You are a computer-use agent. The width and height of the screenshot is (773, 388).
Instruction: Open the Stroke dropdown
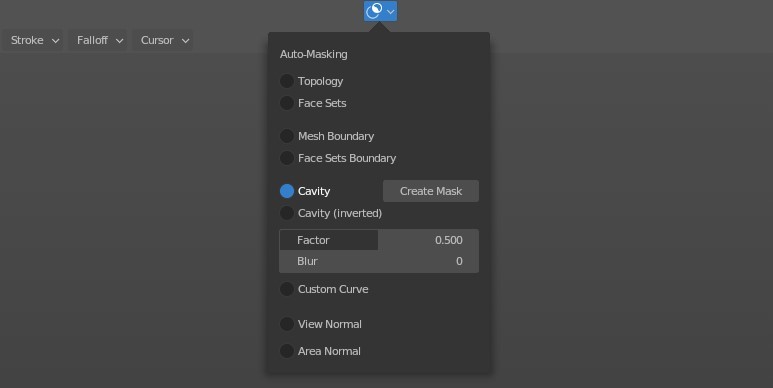[x=33, y=40]
